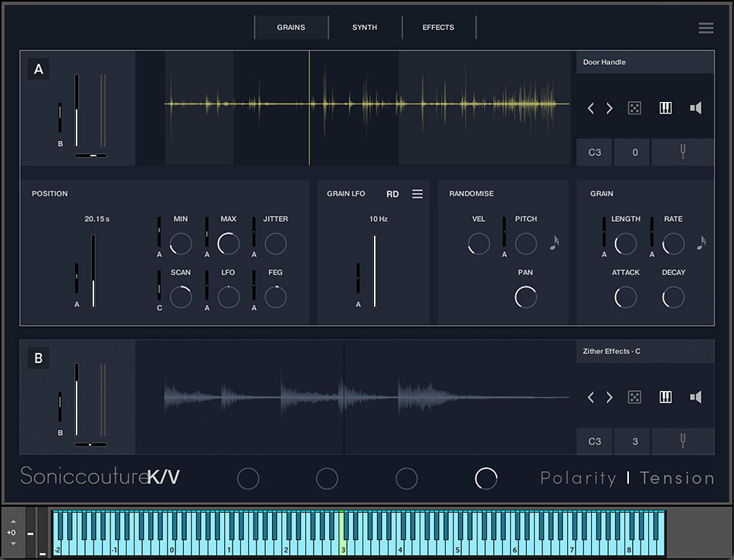Open the Grain LFO options list icon
The image size is (734, 560).
(417, 194)
